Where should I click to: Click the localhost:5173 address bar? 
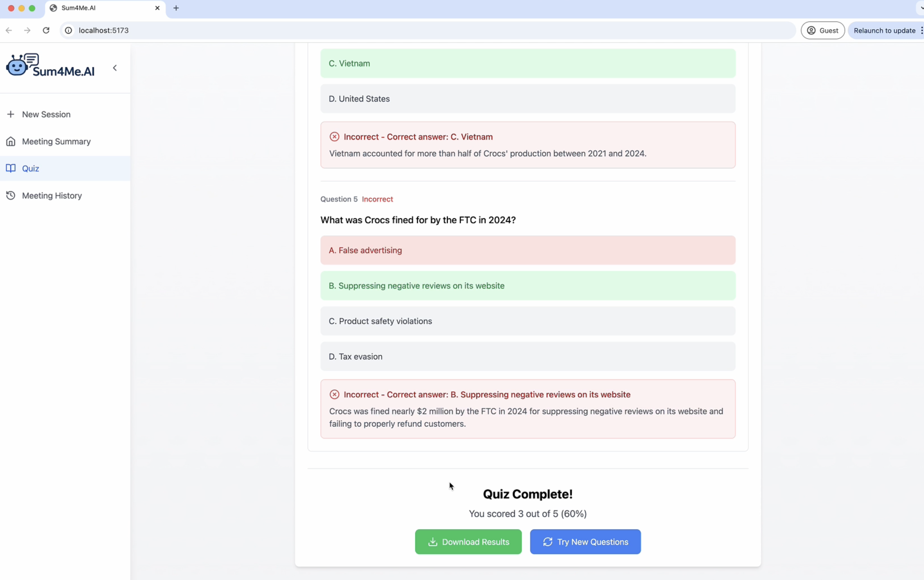coord(422,30)
